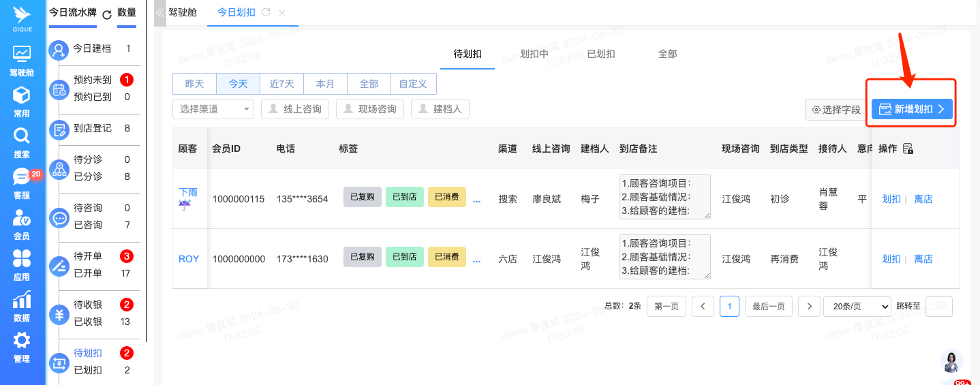Open 客服 chat icon with badge

pos(22,177)
